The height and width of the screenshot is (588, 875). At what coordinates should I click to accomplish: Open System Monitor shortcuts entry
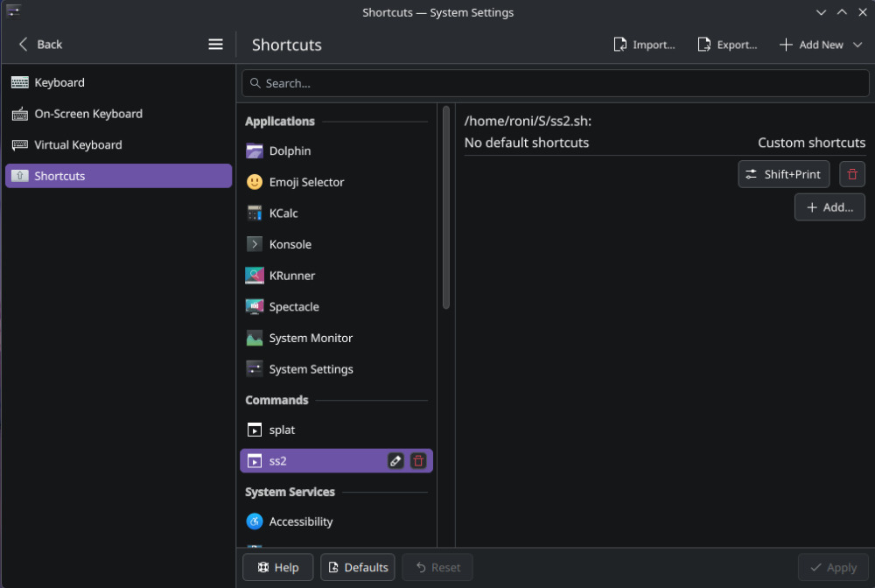pos(337,338)
